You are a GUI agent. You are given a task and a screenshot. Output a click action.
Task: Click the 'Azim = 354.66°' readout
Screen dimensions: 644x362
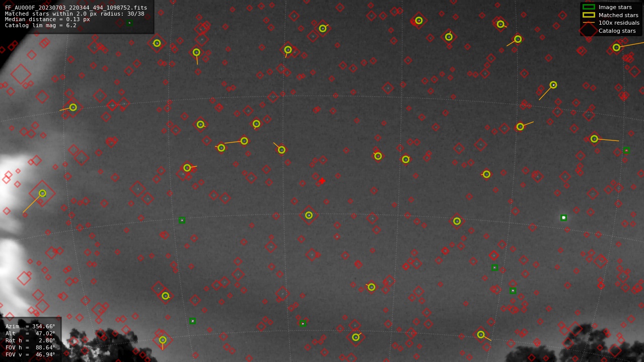(30, 326)
